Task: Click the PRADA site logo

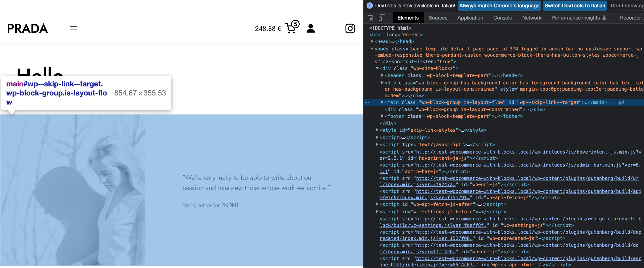Action: click(x=27, y=28)
